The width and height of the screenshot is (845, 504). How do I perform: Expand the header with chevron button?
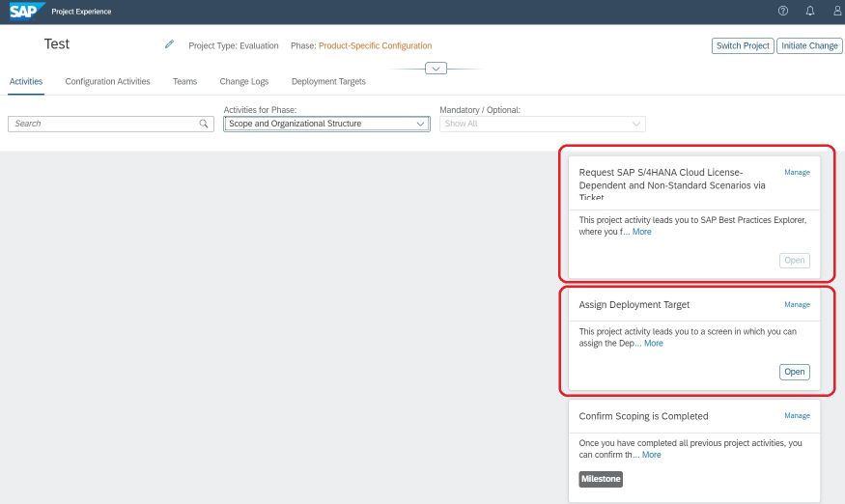[436, 69]
